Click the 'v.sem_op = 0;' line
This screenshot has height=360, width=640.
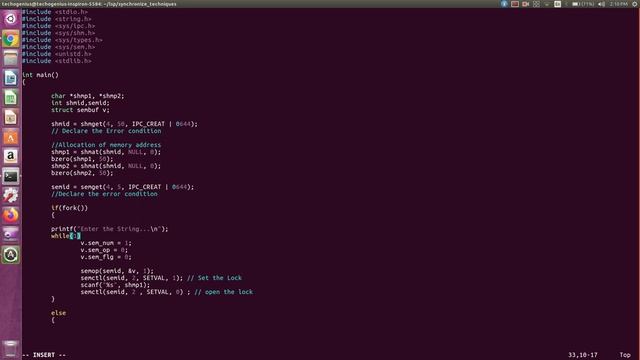(x=104, y=249)
